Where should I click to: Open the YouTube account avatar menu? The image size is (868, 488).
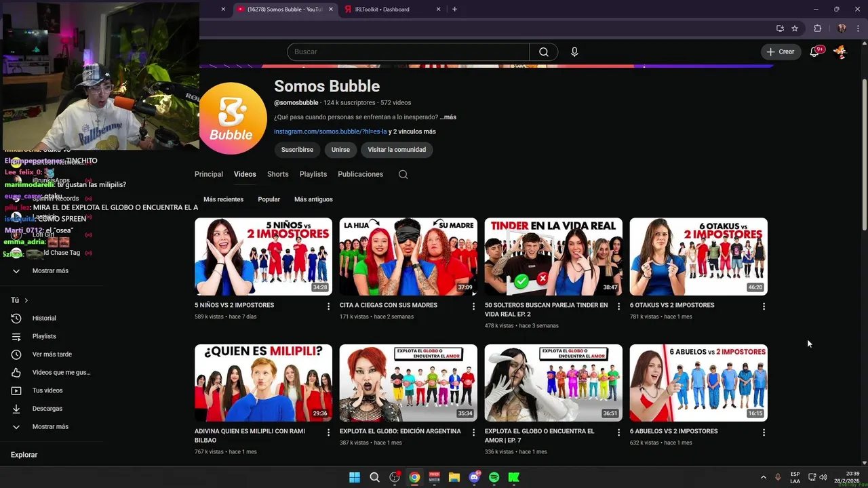click(840, 52)
